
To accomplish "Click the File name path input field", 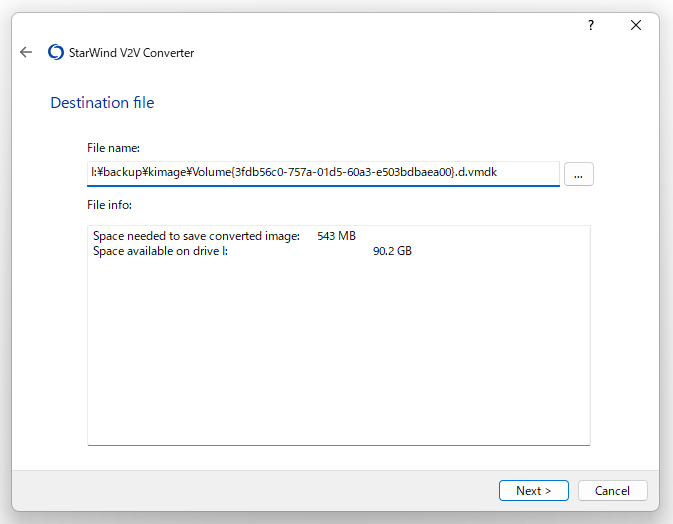I will click(323, 173).
